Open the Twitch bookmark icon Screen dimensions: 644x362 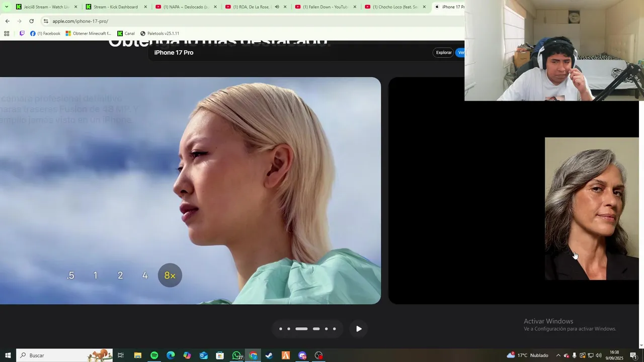[x=22, y=34]
